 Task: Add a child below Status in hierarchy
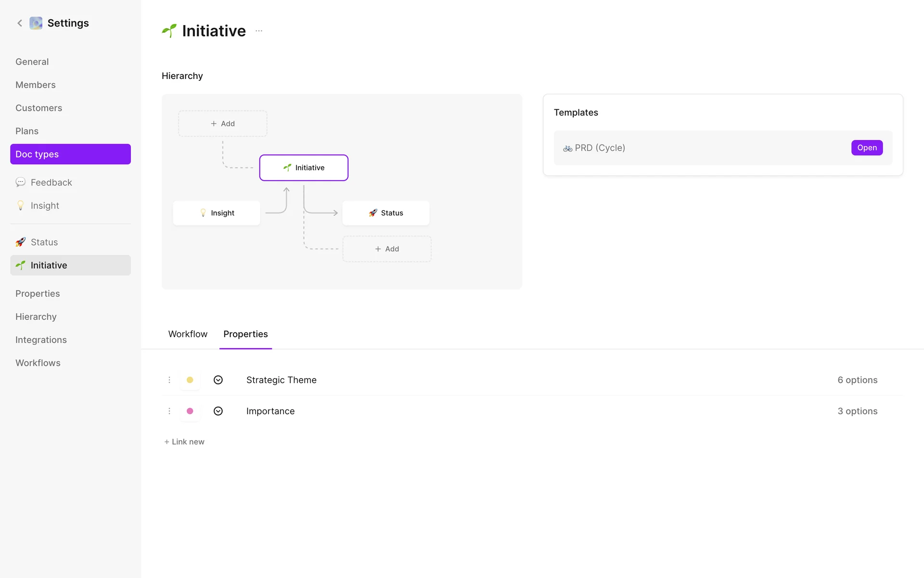click(x=387, y=249)
